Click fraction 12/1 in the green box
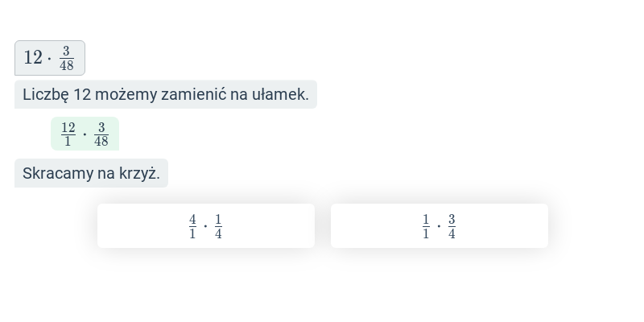Screen dimensions: 644x322 68,134
